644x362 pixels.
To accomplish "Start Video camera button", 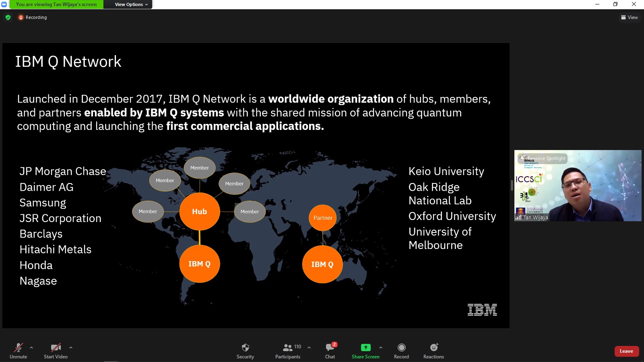I will pos(56,351).
